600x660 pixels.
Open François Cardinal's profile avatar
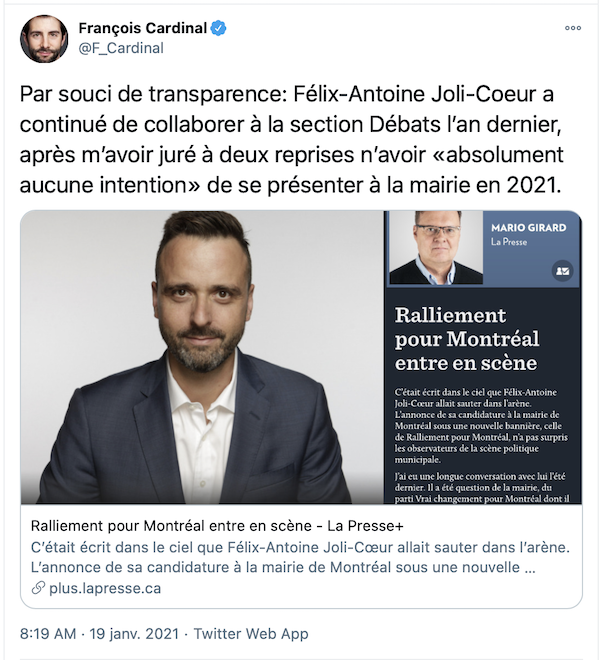(x=44, y=39)
